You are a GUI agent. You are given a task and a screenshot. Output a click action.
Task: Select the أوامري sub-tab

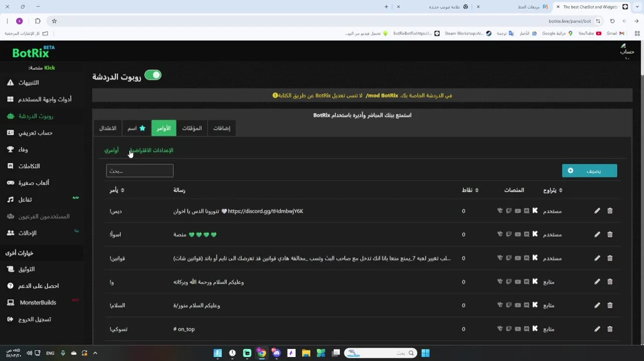[x=111, y=150]
